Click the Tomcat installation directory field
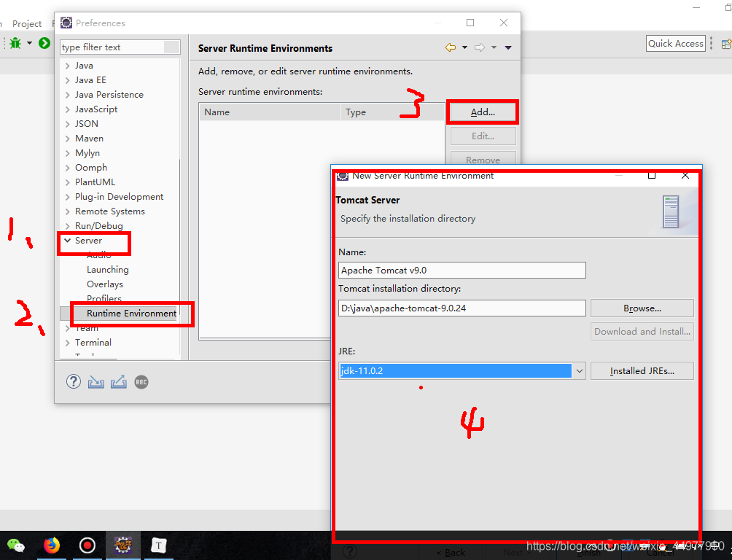Image resolution: width=732 pixels, height=560 pixels. (462, 308)
